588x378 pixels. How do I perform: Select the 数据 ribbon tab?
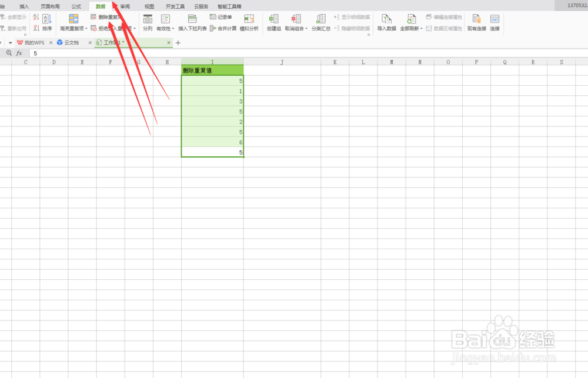[x=101, y=6]
